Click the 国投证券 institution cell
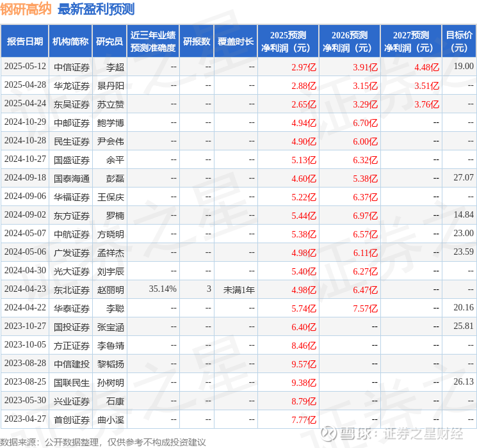 (x=72, y=327)
